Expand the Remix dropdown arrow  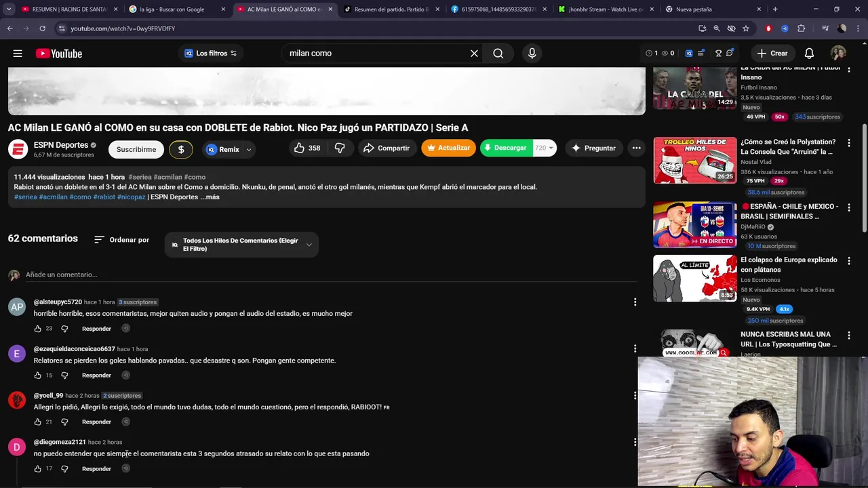pyautogui.click(x=249, y=150)
